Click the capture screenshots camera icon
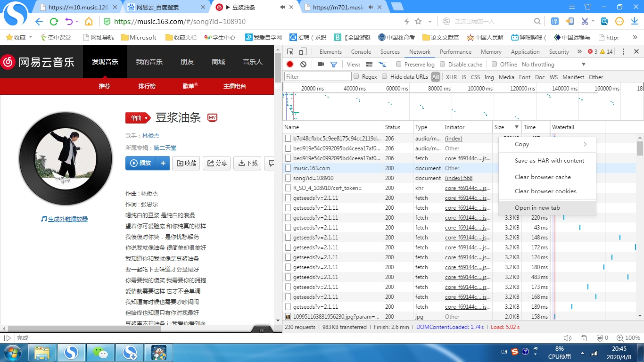Image resolution: width=644 pixels, height=362 pixels. 321,65
